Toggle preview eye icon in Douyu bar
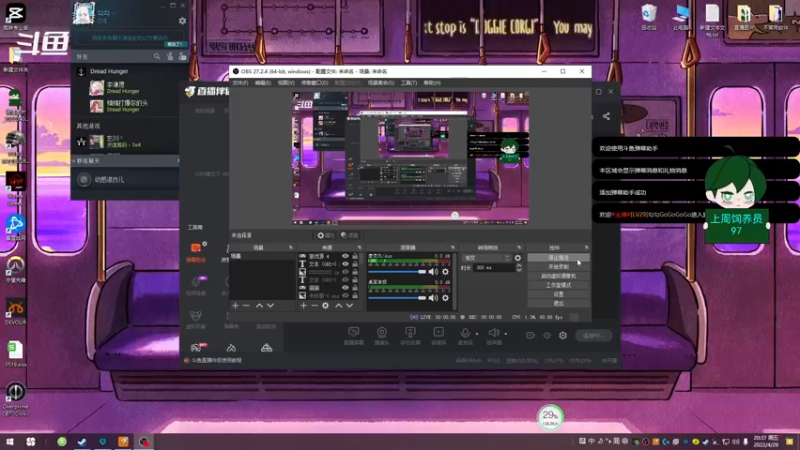This screenshot has width=800, height=450. [547, 336]
